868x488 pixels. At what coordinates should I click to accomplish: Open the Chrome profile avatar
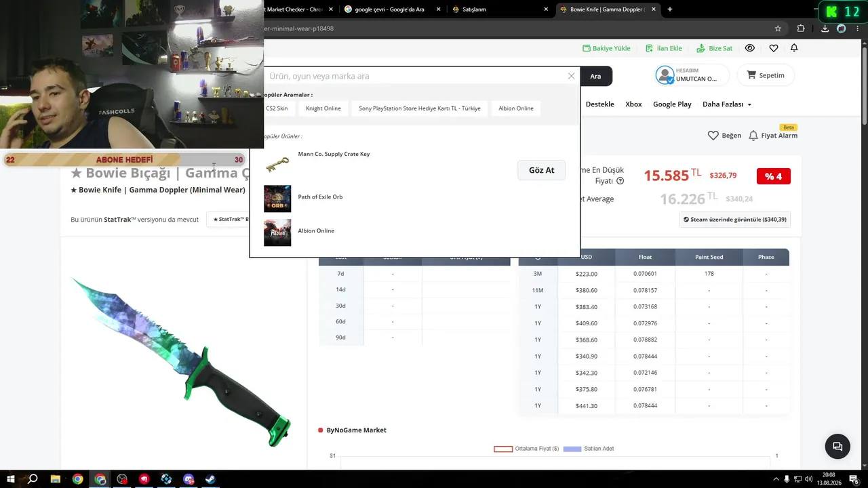[842, 28]
